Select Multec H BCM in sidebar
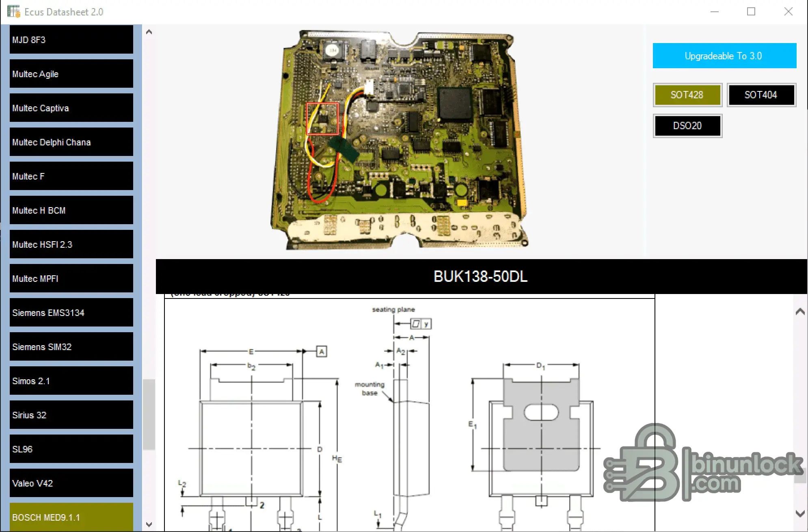This screenshot has width=808, height=532. click(x=71, y=210)
